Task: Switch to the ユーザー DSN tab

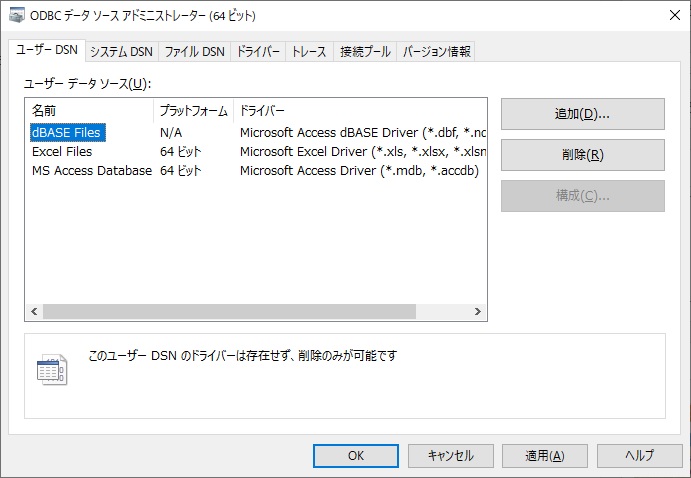Action: pos(47,50)
